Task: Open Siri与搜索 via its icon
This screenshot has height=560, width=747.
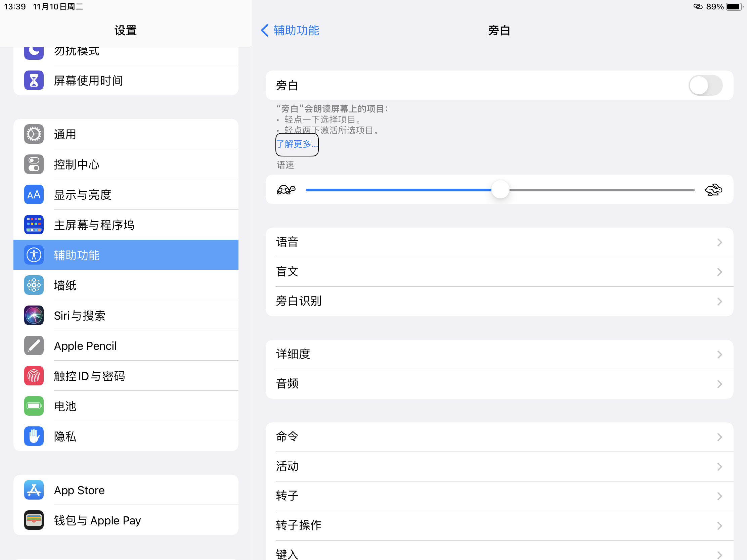Action: coord(34,316)
